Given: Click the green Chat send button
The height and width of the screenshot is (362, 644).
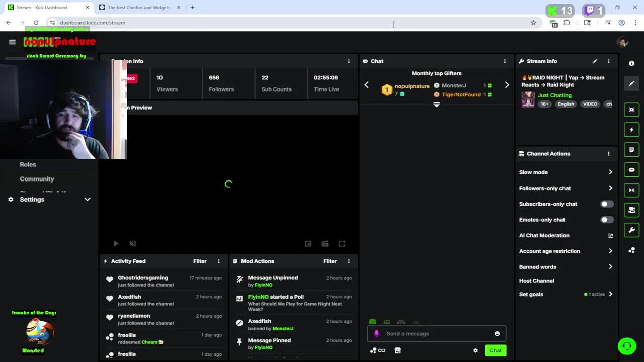Looking at the screenshot, I should click(495, 351).
